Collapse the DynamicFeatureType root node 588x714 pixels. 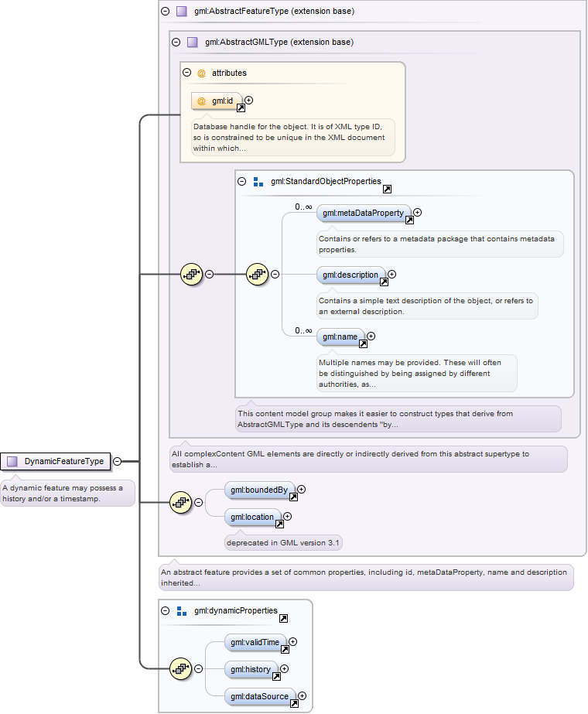(117, 461)
